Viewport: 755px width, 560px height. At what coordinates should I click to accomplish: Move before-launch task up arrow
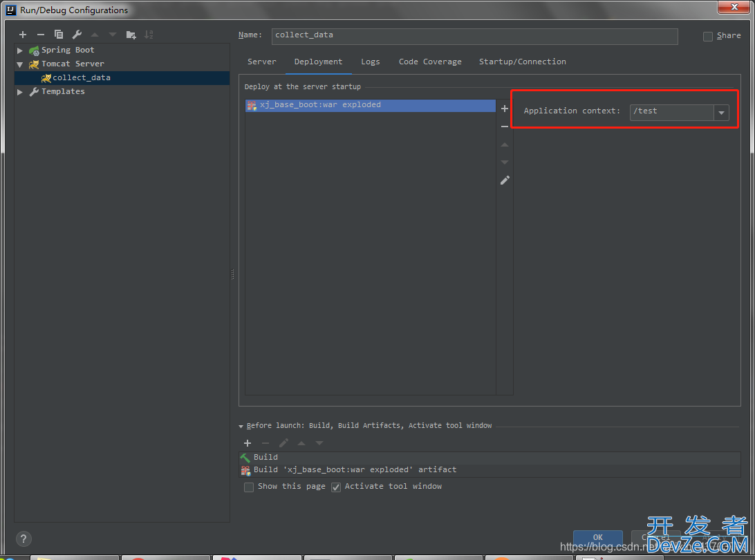pyautogui.click(x=301, y=443)
